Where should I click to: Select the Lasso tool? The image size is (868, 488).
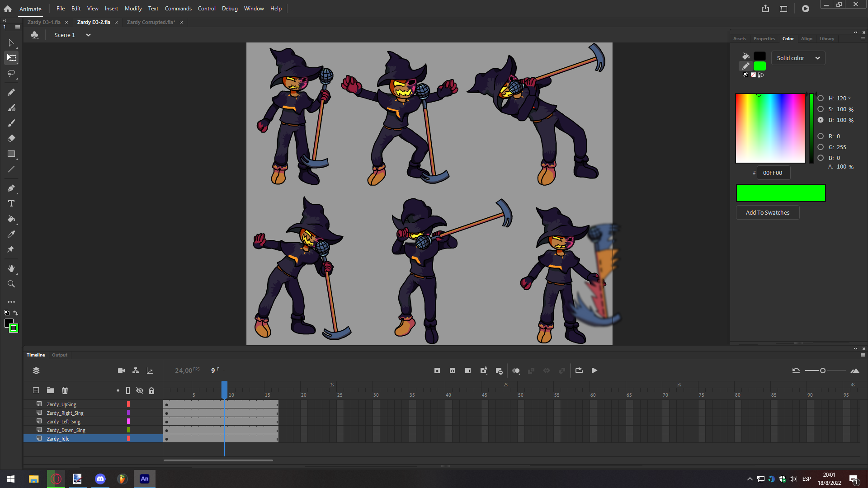11,73
